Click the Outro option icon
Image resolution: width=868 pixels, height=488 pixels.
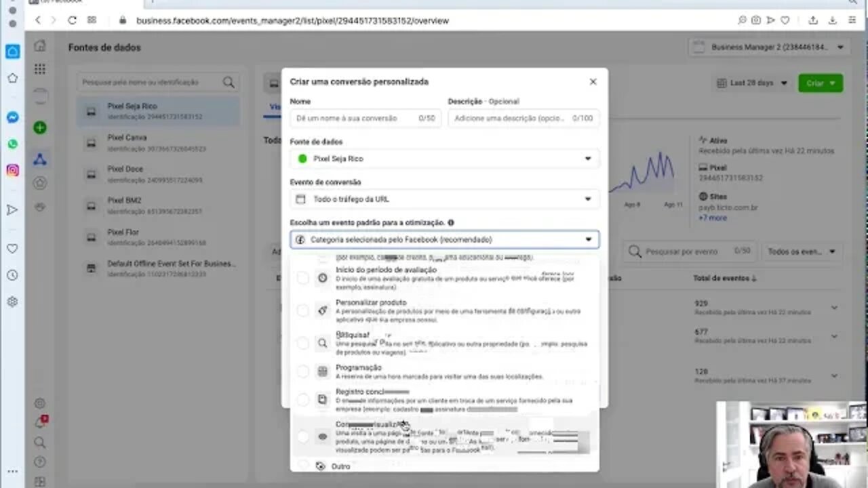pyautogui.click(x=321, y=466)
